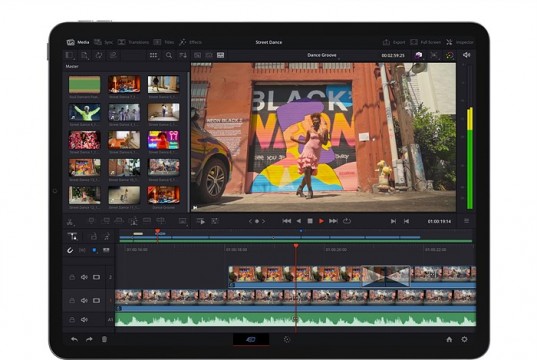Mute audio on video track 1
This screenshot has width=537, height=360.
pyautogui.click(x=84, y=300)
